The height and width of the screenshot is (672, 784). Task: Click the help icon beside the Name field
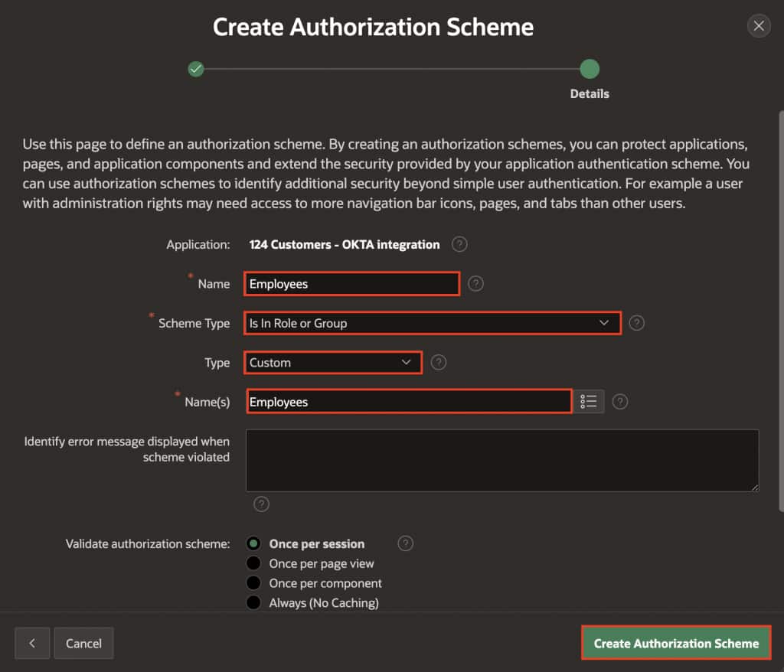[x=475, y=283]
